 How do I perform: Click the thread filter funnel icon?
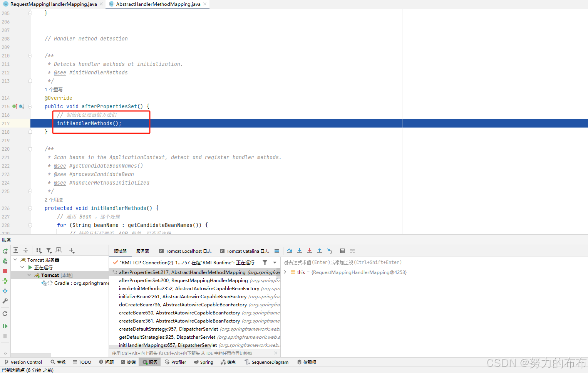pos(265,262)
